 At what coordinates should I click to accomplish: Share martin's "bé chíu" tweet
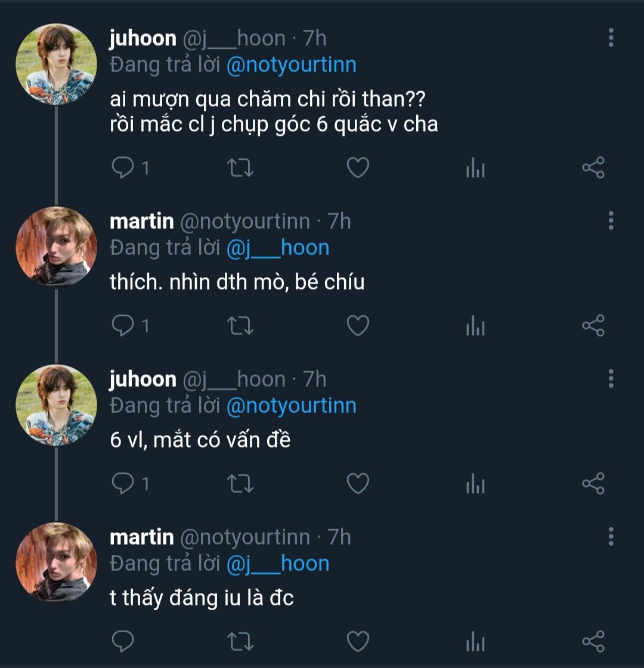(x=593, y=325)
